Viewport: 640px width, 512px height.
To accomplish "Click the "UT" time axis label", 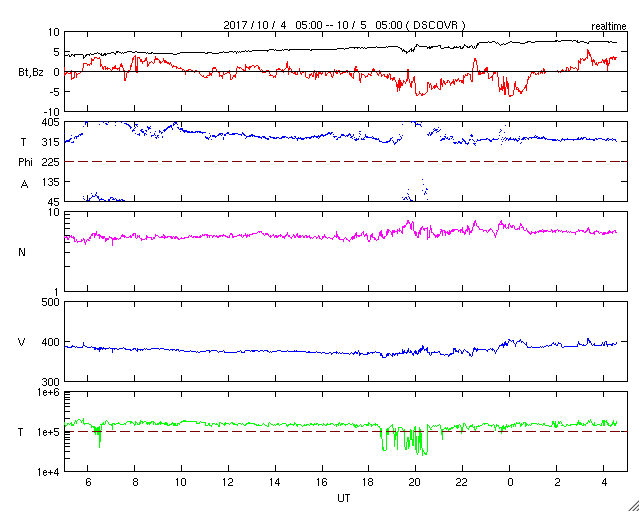I will [x=344, y=498].
